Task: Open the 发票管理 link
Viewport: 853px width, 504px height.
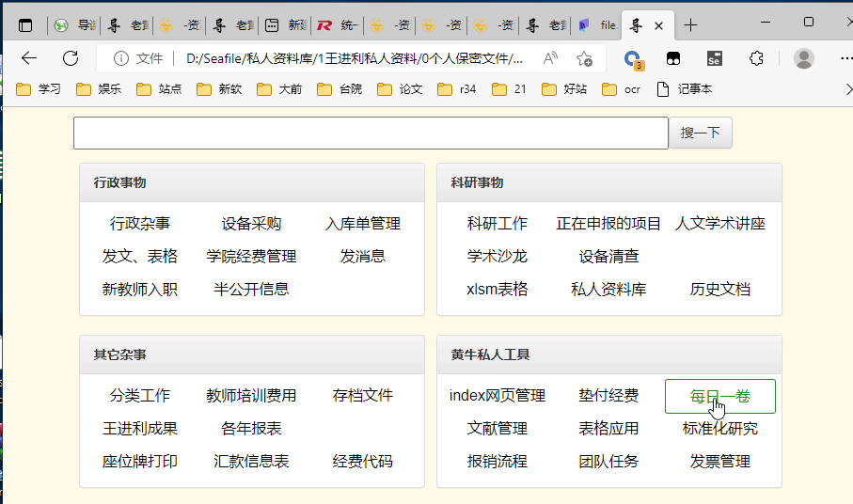Action: [x=719, y=461]
